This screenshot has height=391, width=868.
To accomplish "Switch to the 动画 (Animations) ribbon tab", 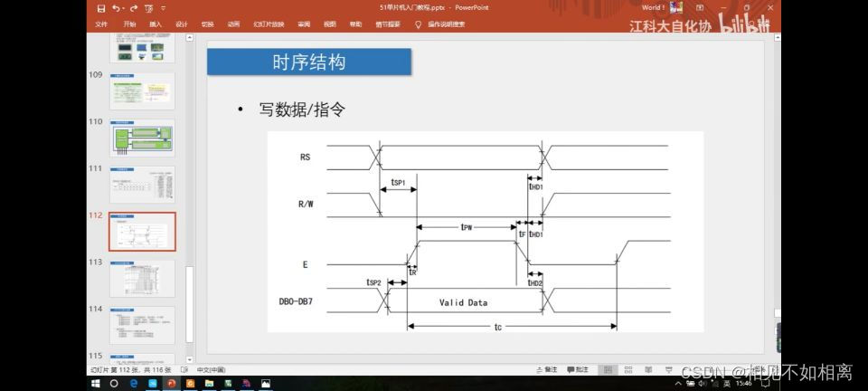I will pos(233,24).
